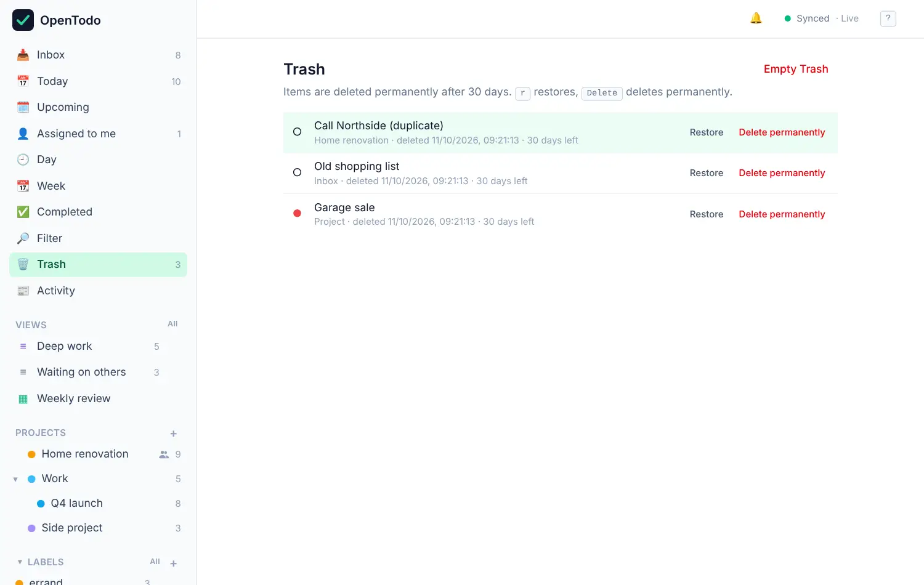Screen dimensions: 924x585
Task: Click the OpenTodo checkmark logo
Action: 23,20
